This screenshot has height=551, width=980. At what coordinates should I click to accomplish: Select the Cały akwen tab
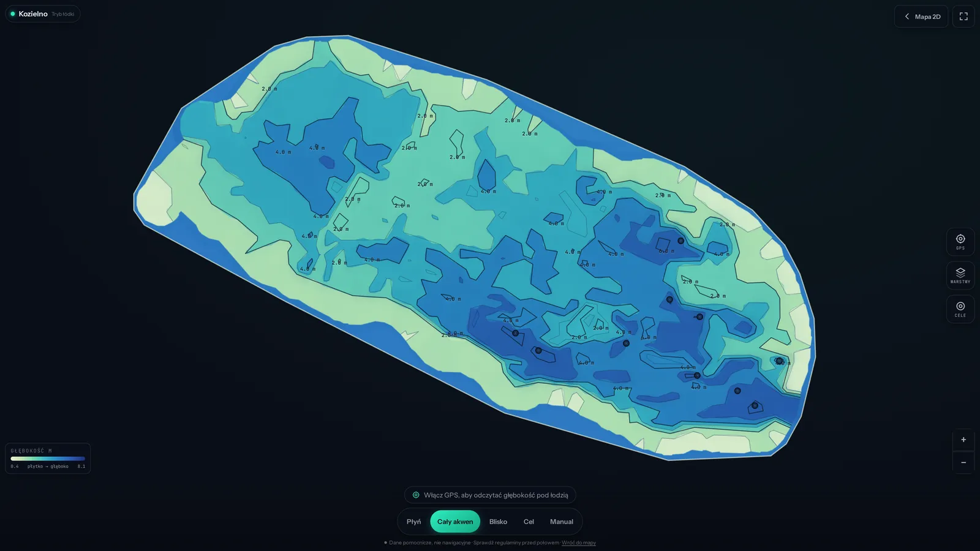coord(455,522)
